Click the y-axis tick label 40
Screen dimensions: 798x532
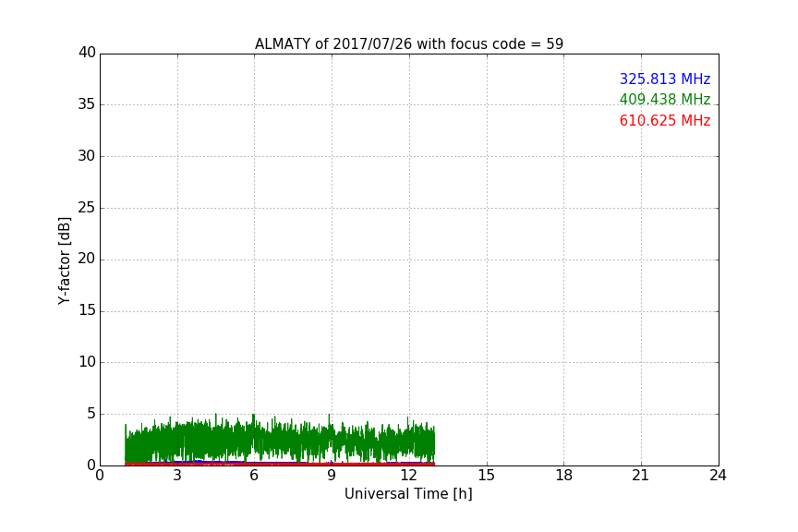click(87, 53)
